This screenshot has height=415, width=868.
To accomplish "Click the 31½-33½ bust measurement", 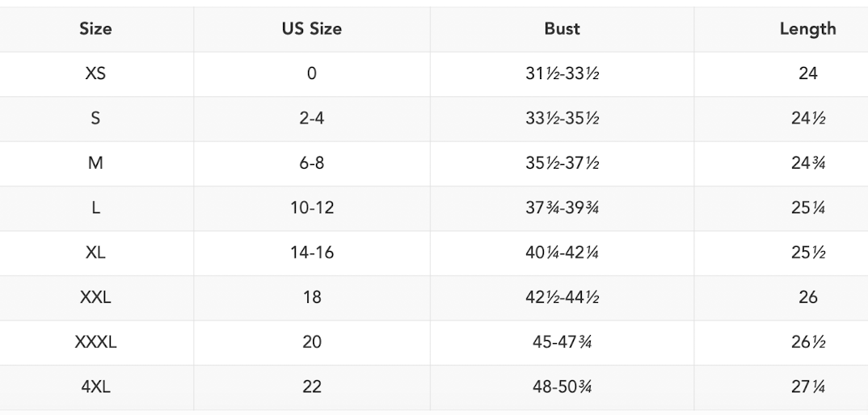I will [x=562, y=74].
